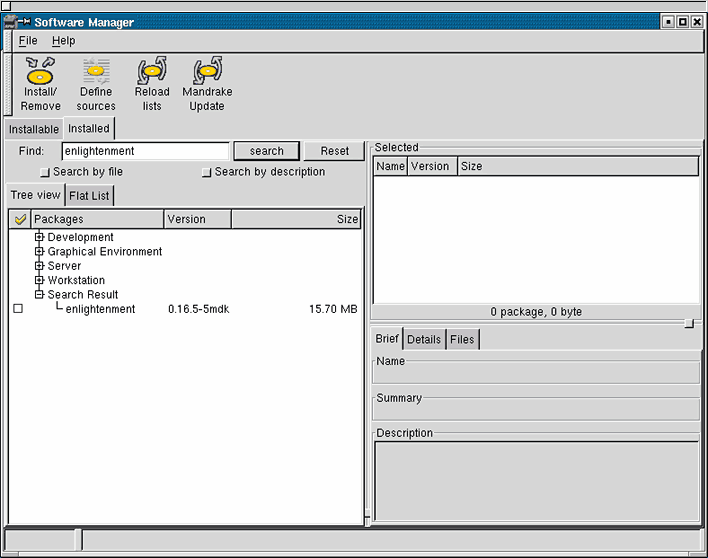708x558 pixels.
Task: Enable Search by description checkbox
Action: [x=206, y=172]
